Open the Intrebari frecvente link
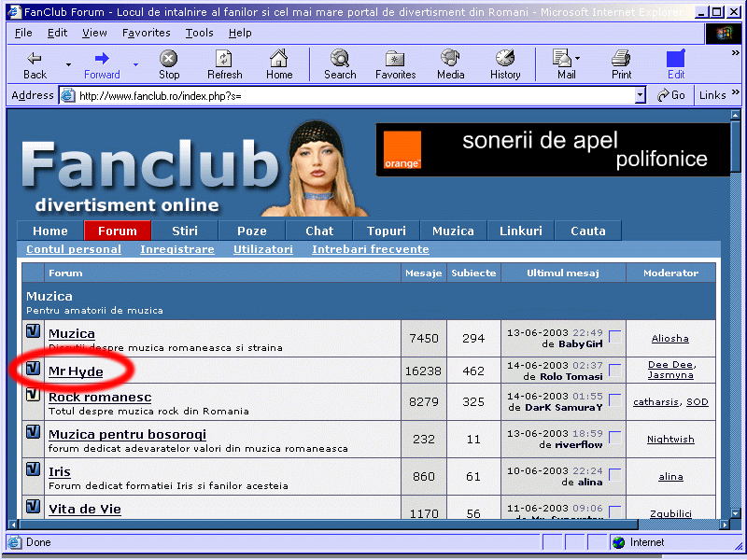Viewport: 747px width, 560px height. coord(370,249)
